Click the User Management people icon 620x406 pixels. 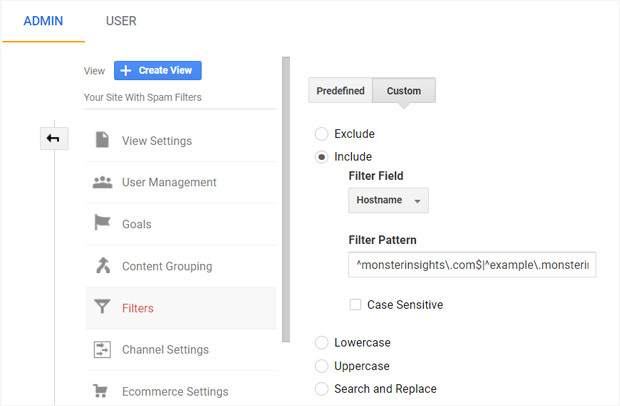(x=102, y=182)
